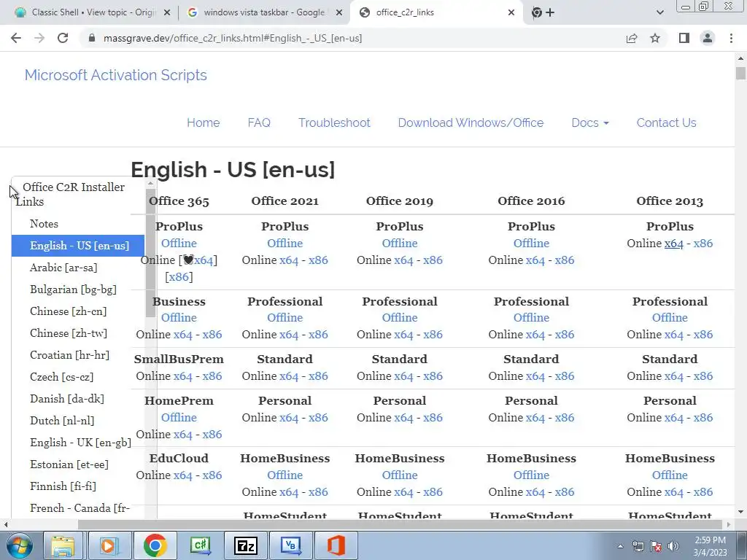Close the Google search tab
Viewport: 747px width, 560px height.
pyautogui.click(x=338, y=12)
